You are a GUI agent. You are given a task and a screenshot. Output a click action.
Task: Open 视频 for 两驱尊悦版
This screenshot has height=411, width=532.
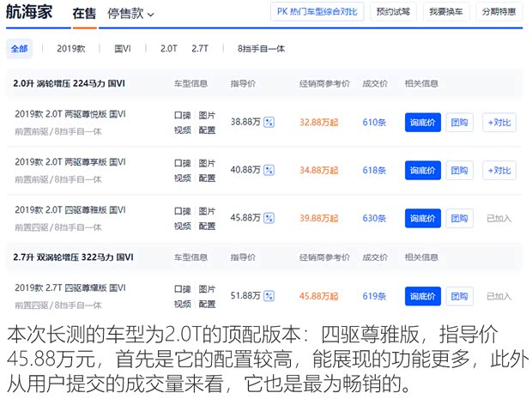coord(183,130)
